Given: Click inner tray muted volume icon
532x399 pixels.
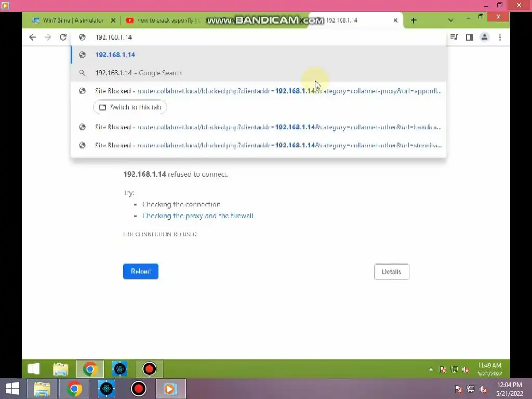Looking at the screenshot, I should 465,369.
